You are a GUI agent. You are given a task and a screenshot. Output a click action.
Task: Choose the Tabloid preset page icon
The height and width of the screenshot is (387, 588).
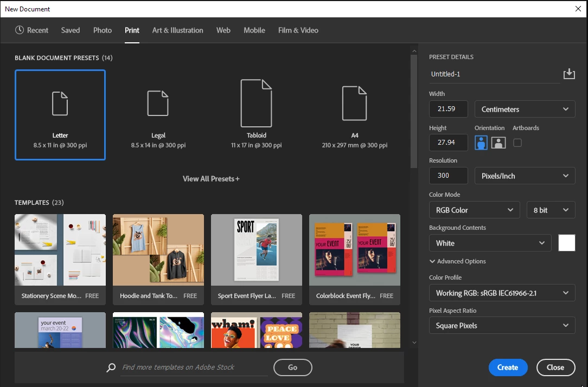coord(256,103)
